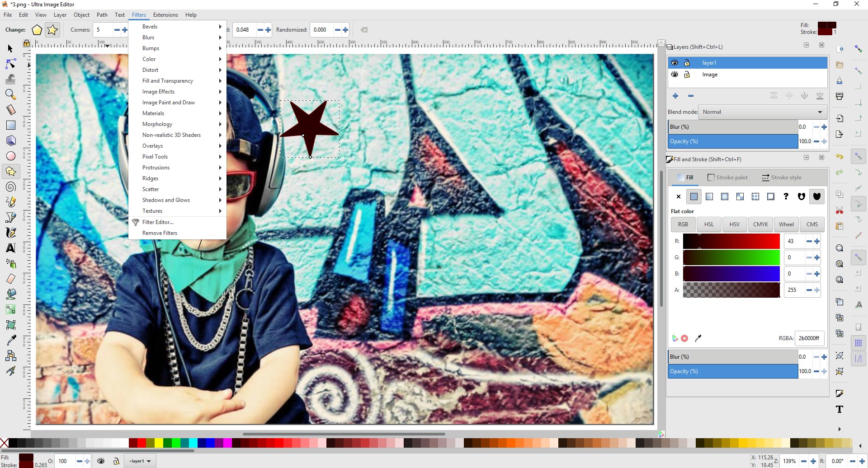Viewport: 868px width, 468px height.
Task: Select the Measure ruler tool
Action: click(x=10, y=110)
